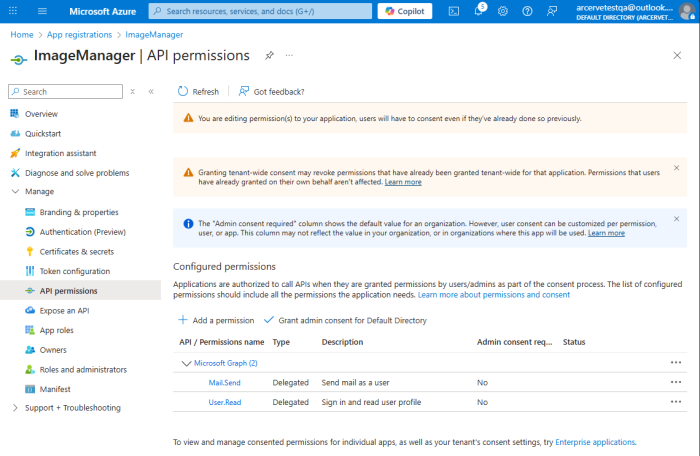The height and width of the screenshot is (456, 700).
Task: Collapse the sidebar menu with double chevron
Action: pos(151,91)
